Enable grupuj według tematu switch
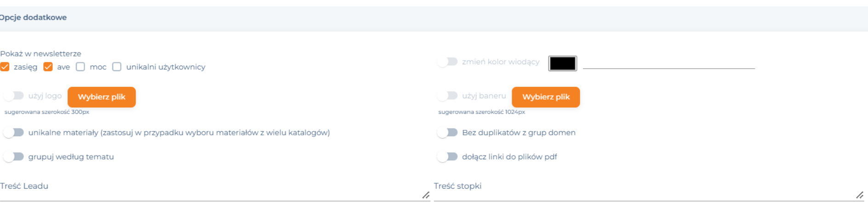 pyautogui.click(x=13, y=157)
